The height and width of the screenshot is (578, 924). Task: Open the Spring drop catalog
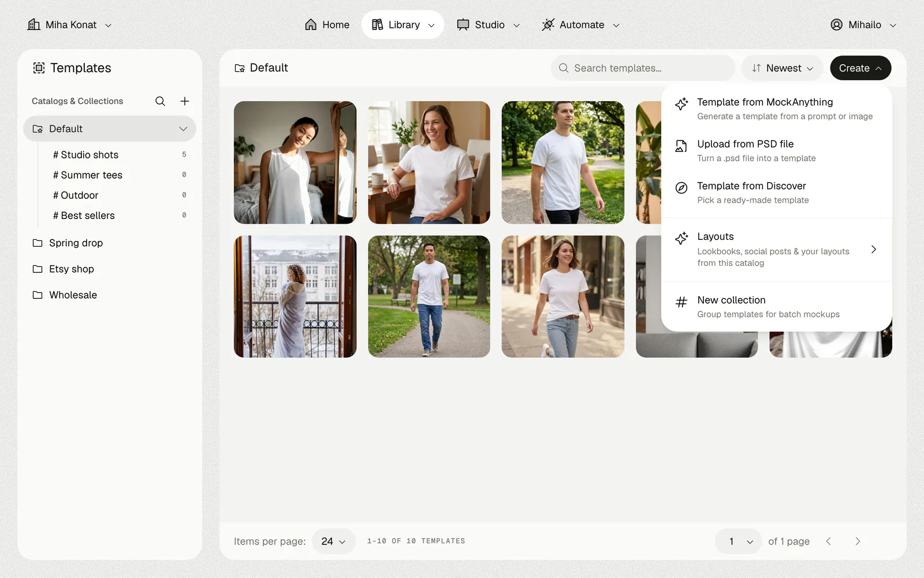(110, 243)
